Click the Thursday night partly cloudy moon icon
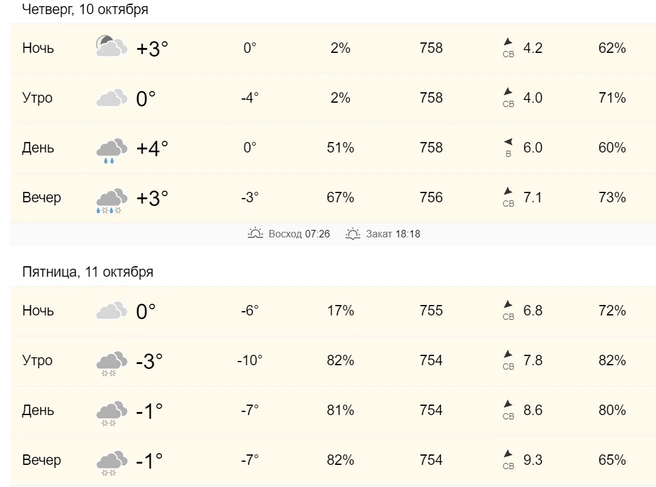Image resolution: width=656 pixels, height=487 pixels. (x=111, y=48)
